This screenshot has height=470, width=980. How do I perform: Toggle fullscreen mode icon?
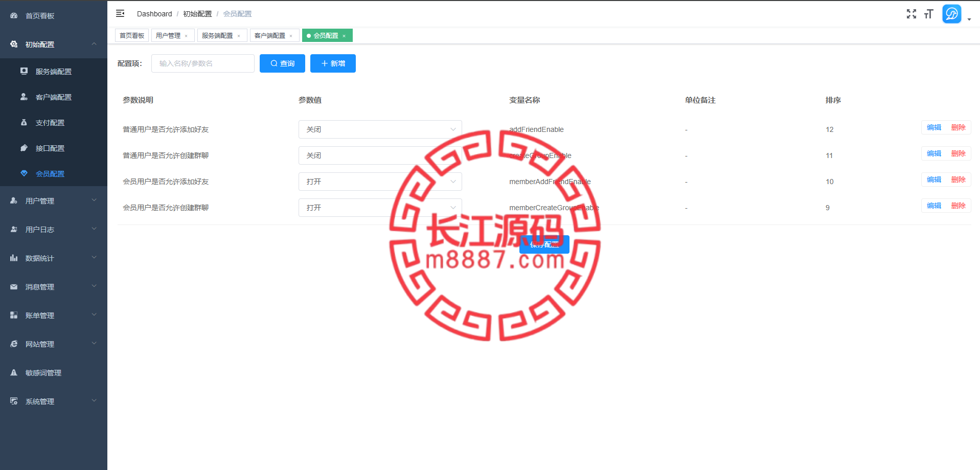click(911, 14)
